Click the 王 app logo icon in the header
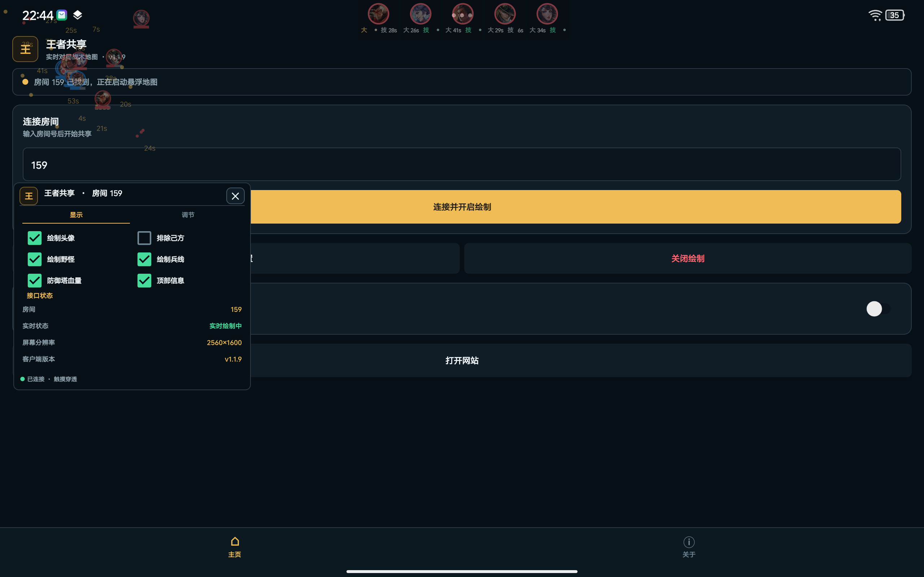924x577 pixels. pyautogui.click(x=25, y=49)
